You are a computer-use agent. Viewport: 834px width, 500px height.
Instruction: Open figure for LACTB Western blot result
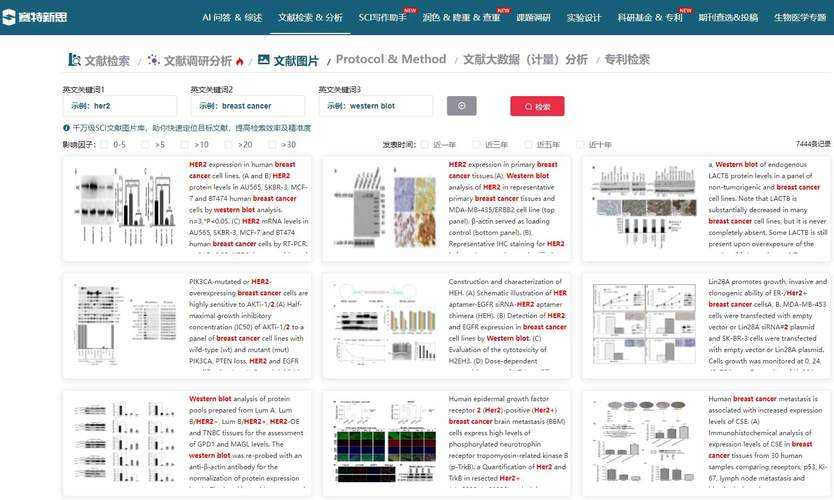[645, 205]
